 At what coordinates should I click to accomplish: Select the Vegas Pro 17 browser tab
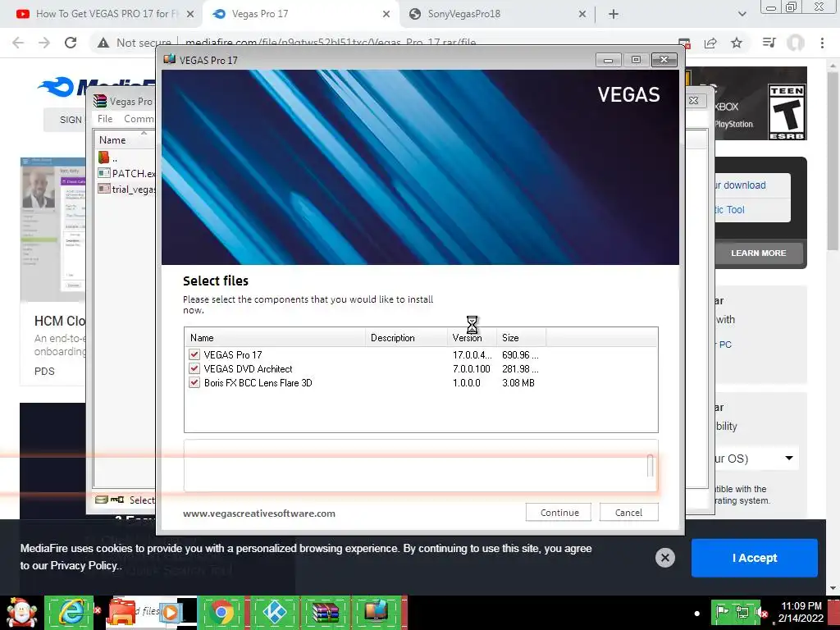click(x=260, y=14)
